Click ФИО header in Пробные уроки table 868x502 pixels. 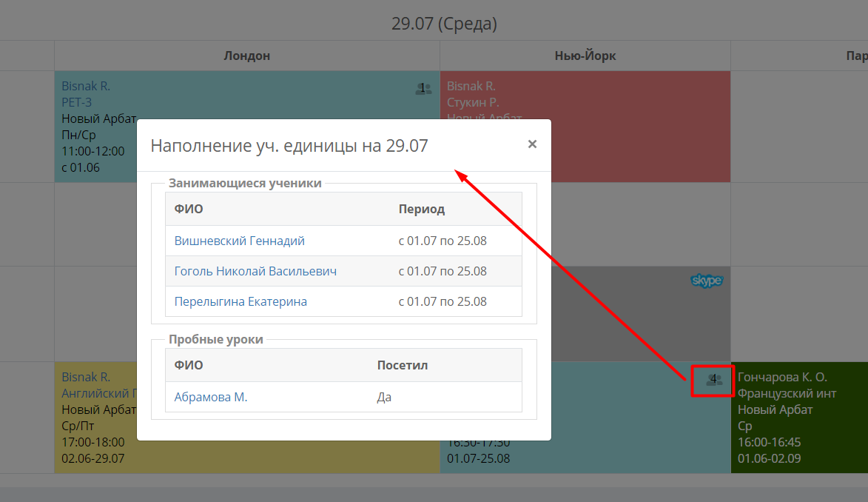189,366
